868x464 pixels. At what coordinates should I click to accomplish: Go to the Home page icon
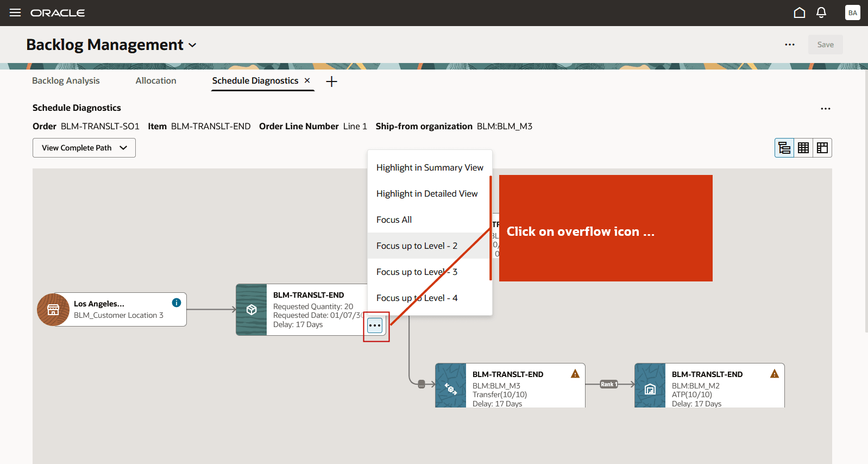pyautogui.click(x=799, y=12)
